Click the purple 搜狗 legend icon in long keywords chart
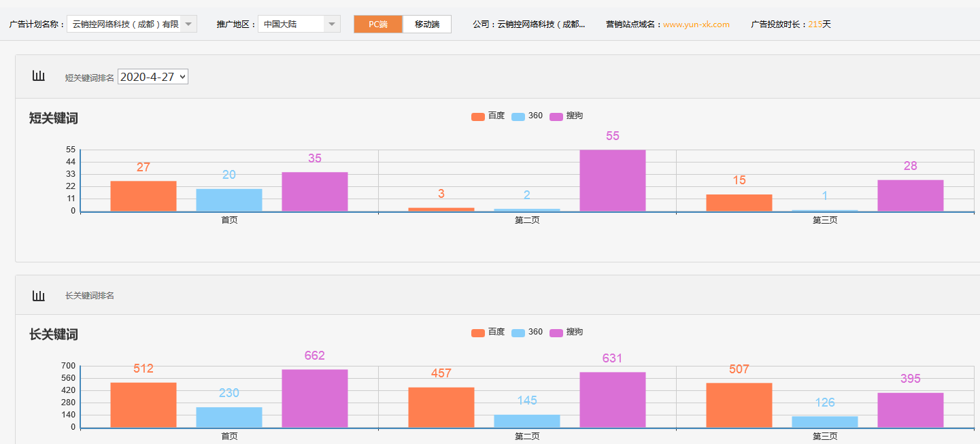This screenshot has height=444, width=980. 557,332
